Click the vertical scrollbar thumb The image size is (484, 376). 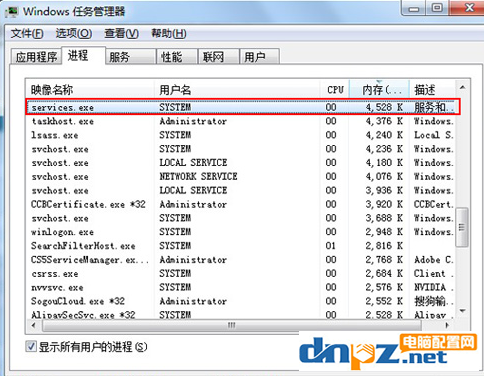click(462, 227)
